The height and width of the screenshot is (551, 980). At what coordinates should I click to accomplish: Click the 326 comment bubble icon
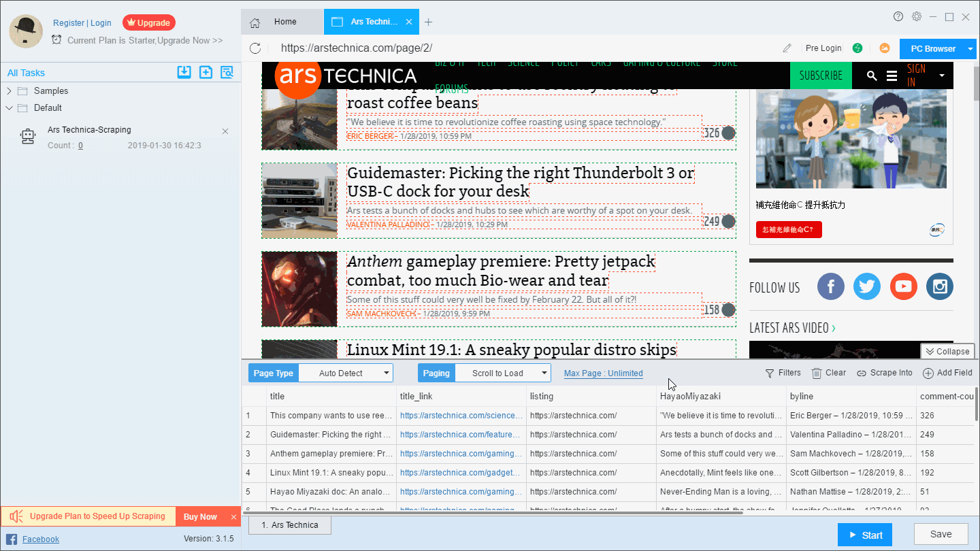tap(728, 133)
